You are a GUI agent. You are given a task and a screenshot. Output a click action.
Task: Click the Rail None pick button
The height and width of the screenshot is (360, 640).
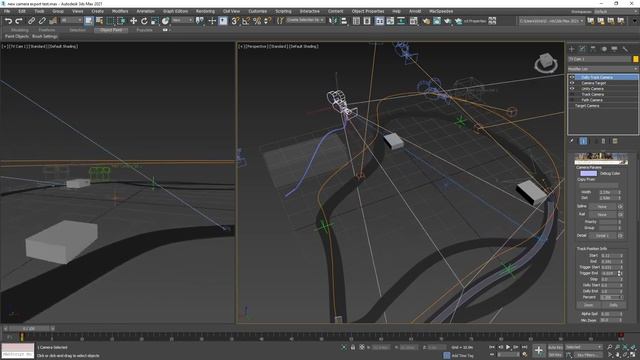(602, 214)
